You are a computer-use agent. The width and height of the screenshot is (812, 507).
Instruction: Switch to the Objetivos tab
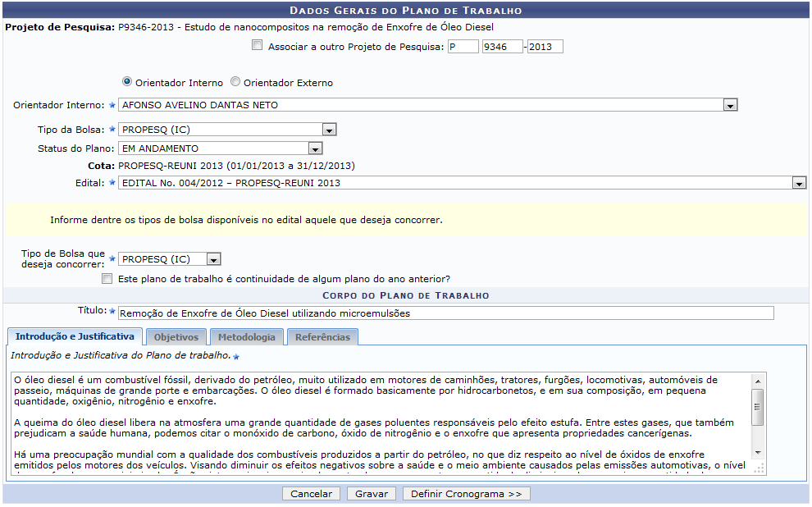coord(176,337)
